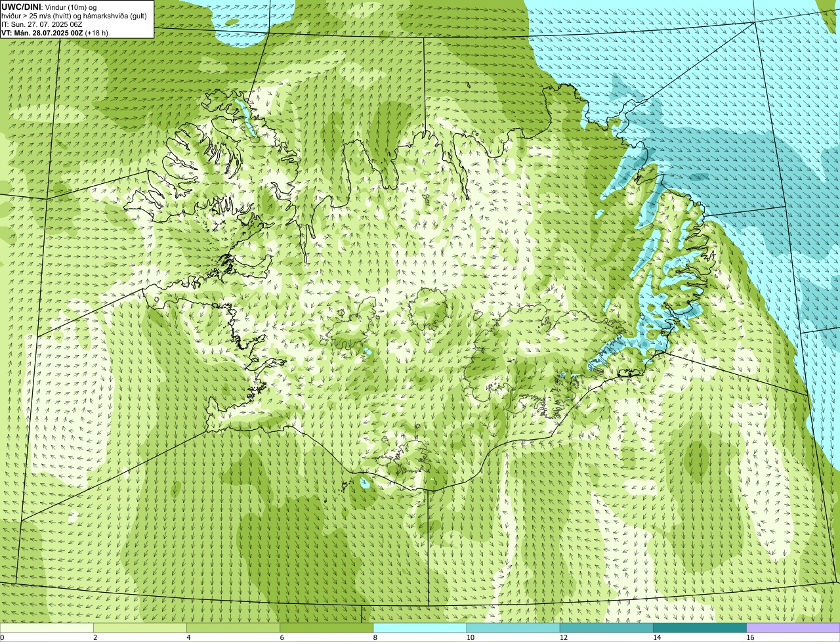
Task: Click the legend tick label '6'
Action: pos(282,637)
